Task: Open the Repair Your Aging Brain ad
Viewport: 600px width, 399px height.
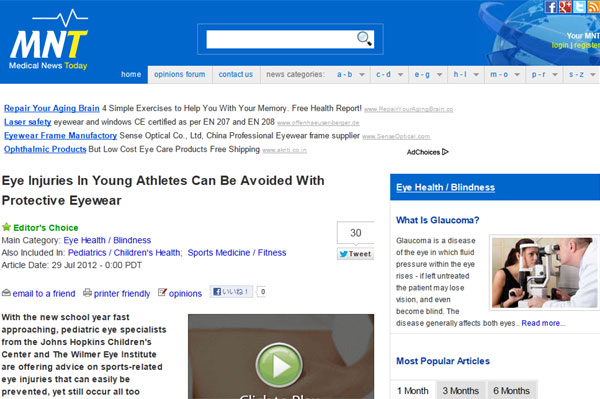Action: [52, 108]
